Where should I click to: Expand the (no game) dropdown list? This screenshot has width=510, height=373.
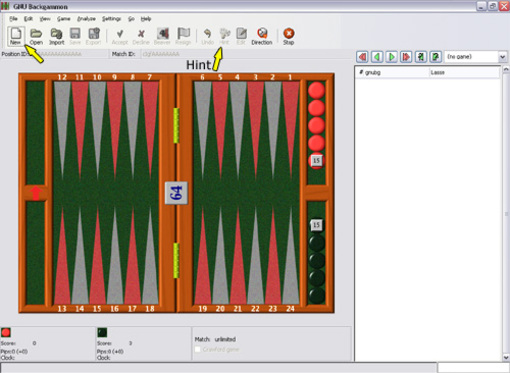502,57
